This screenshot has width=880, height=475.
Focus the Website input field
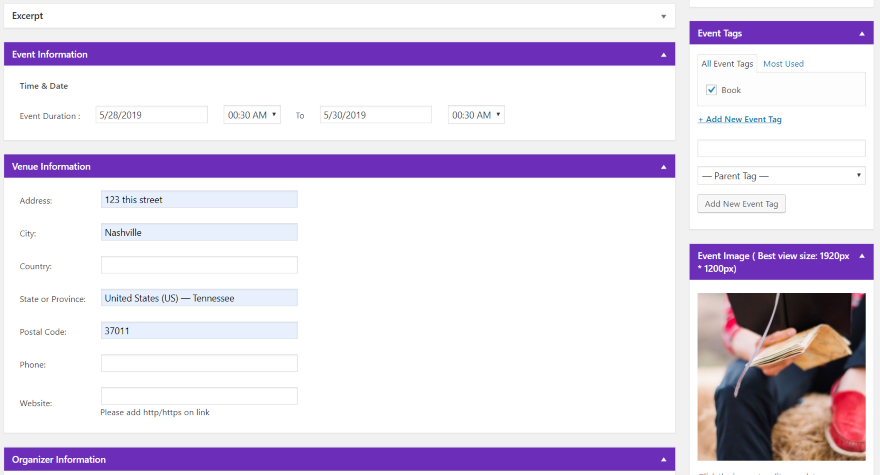(x=199, y=396)
